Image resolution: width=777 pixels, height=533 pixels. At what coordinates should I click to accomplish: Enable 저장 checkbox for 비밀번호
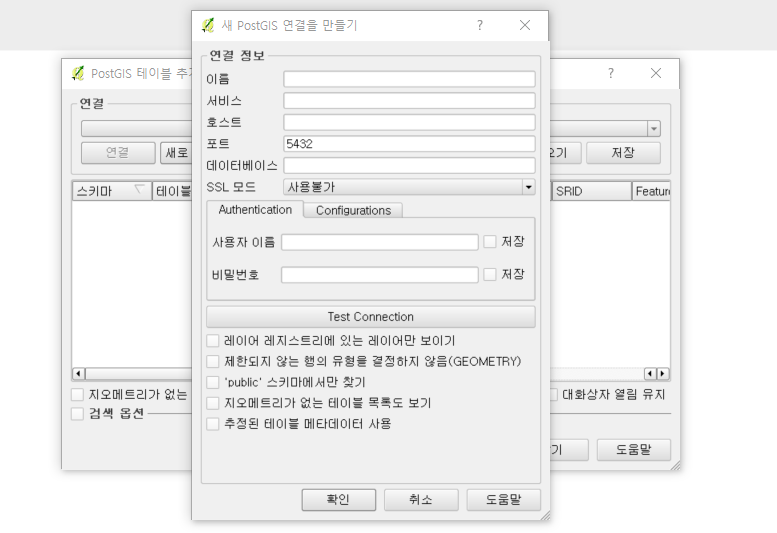[490, 274]
